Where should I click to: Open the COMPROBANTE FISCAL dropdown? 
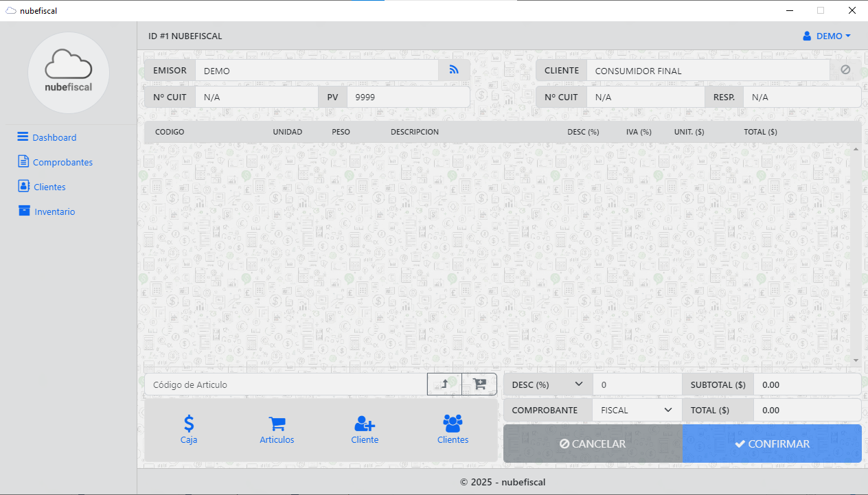636,410
